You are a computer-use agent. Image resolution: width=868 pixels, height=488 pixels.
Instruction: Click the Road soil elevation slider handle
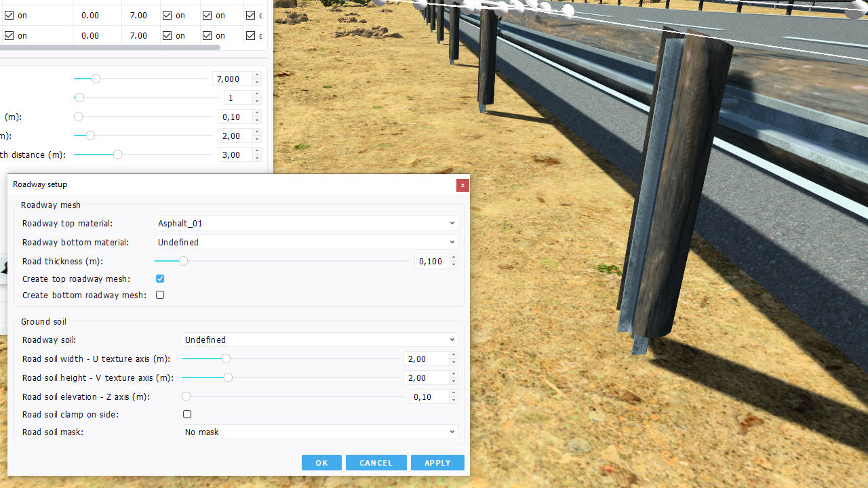pyautogui.click(x=186, y=396)
